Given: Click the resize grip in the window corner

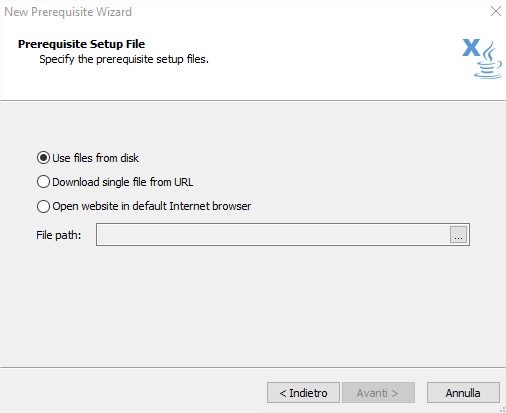Looking at the screenshot, I should 502,410.
